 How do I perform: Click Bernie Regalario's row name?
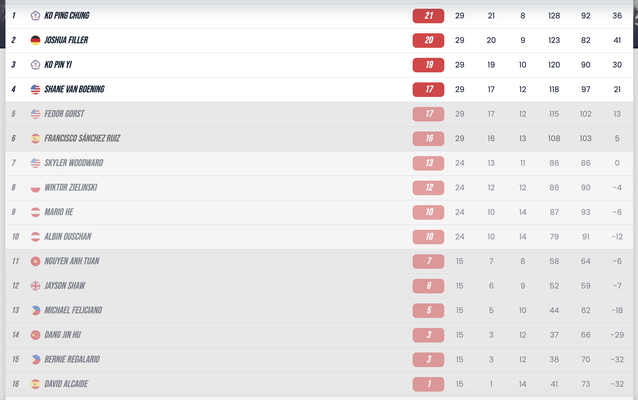pyautogui.click(x=72, y=359)
